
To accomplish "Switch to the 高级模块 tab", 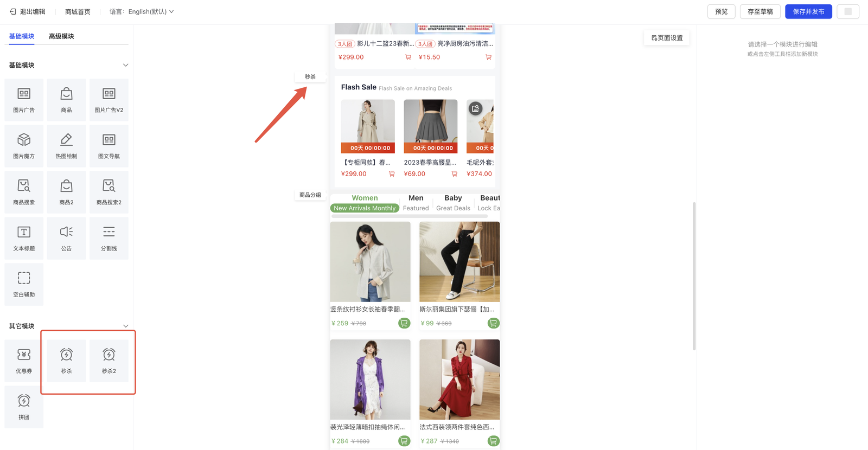I will pos(61,36).
